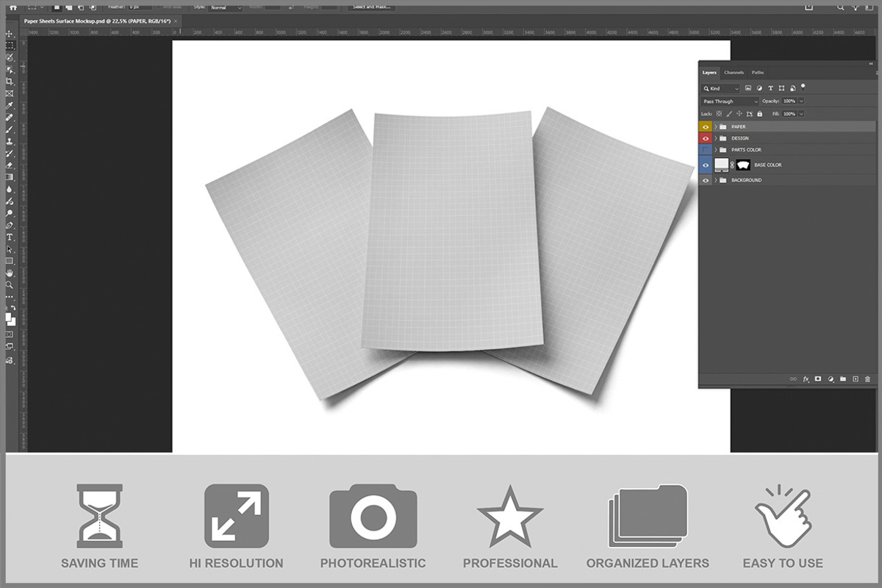Click the foreground/background color swatches

coord(10,320)
